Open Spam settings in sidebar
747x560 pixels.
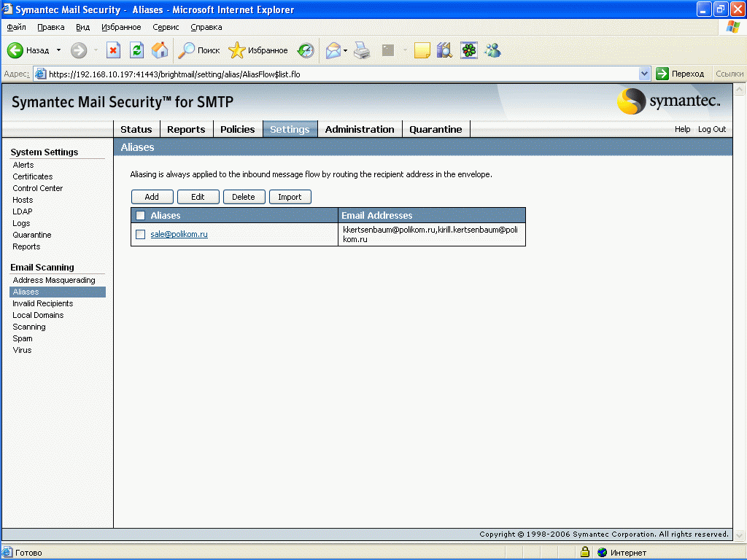(23, 338)
